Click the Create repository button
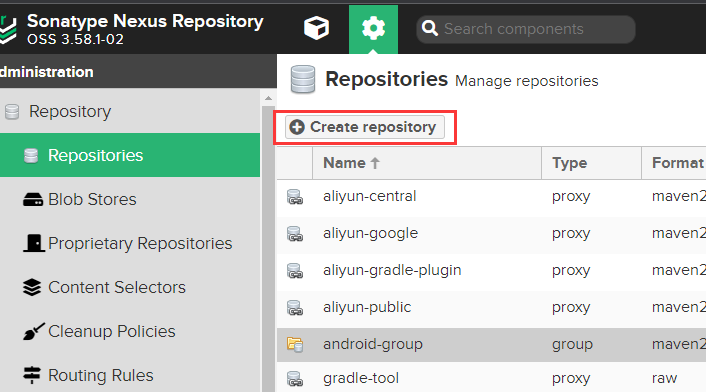The image size is (706, 392). [365, 127]
